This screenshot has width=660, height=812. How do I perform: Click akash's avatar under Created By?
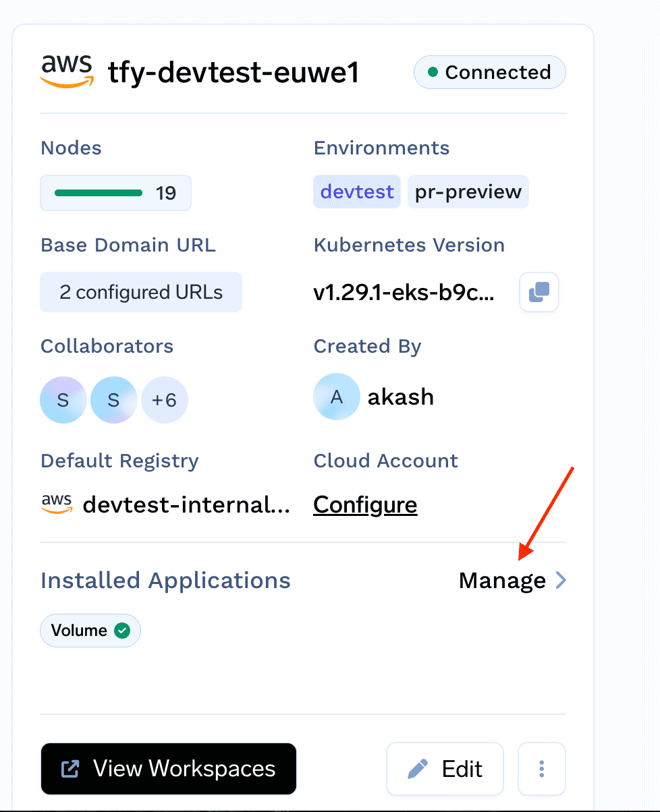[336, 397]
